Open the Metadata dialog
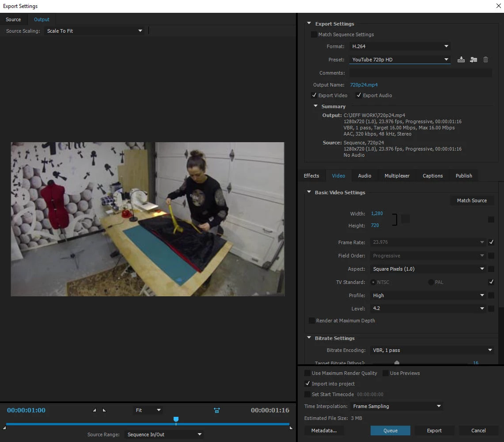This screenshot has height=442, width=504. coord(324,431)
